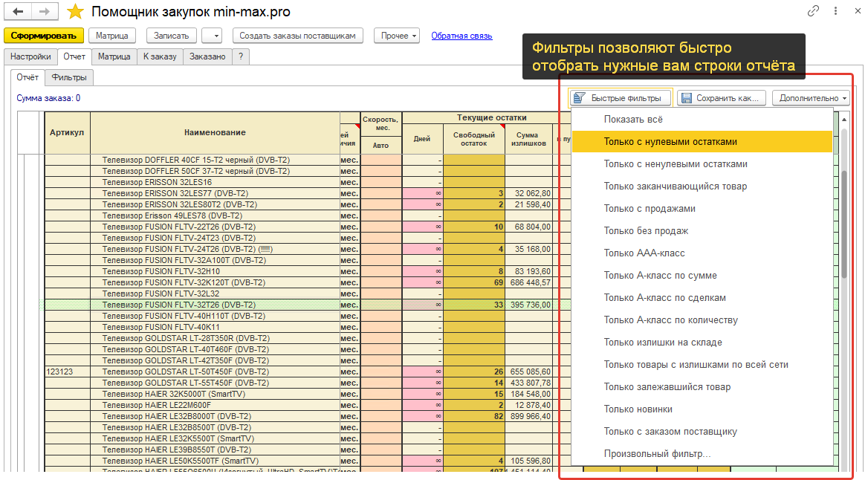Open the three-dot more options menu
868x480 pixels.
[x=836, y=11]
